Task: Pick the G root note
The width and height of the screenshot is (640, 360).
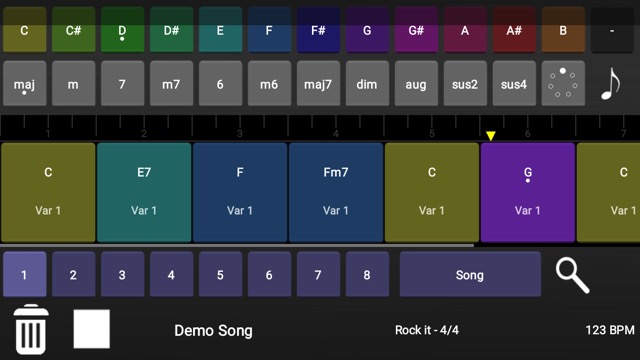Action: pos(367,30)
